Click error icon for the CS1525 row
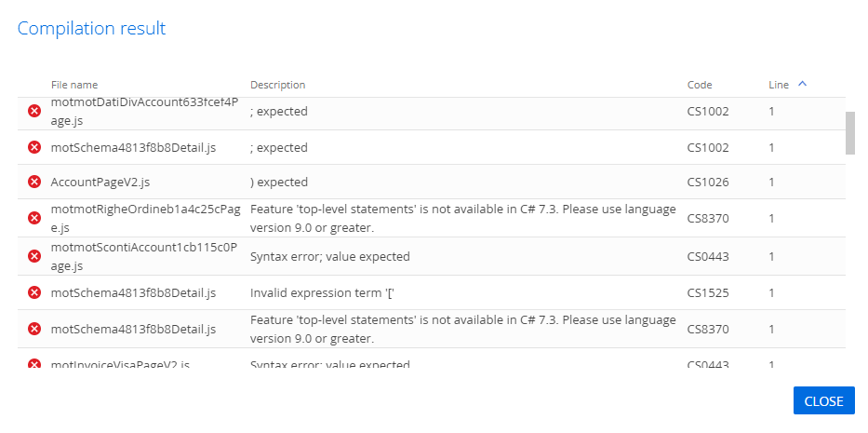 click(34, 292)
